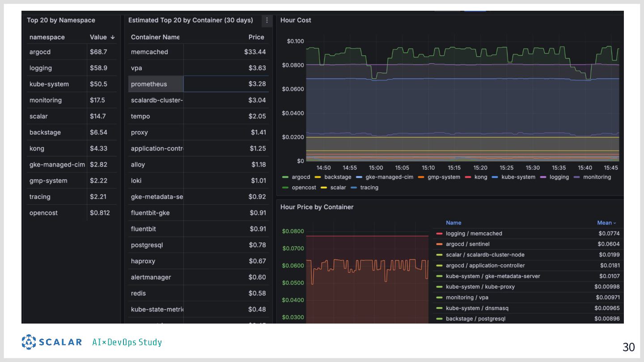This screenshot has width=644, height=362.
Task: Toggle logging series in Hour Cost legend
Action: click(559, 177)
